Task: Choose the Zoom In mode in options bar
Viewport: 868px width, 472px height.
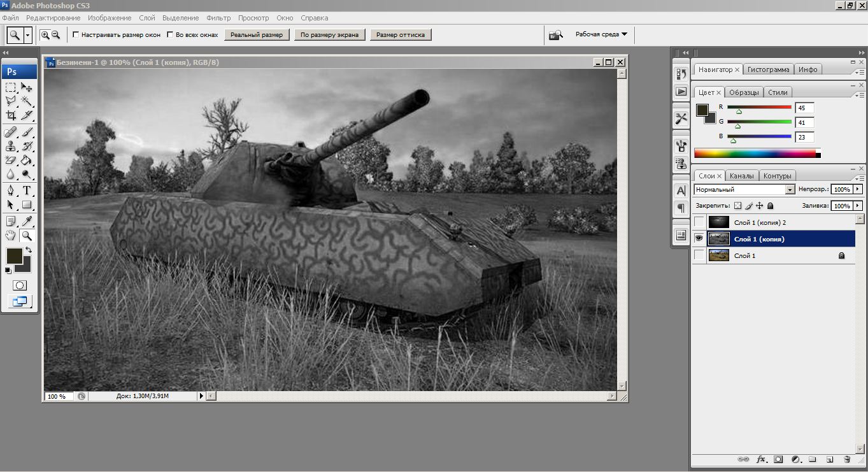Action: click(x=45, y=35)
